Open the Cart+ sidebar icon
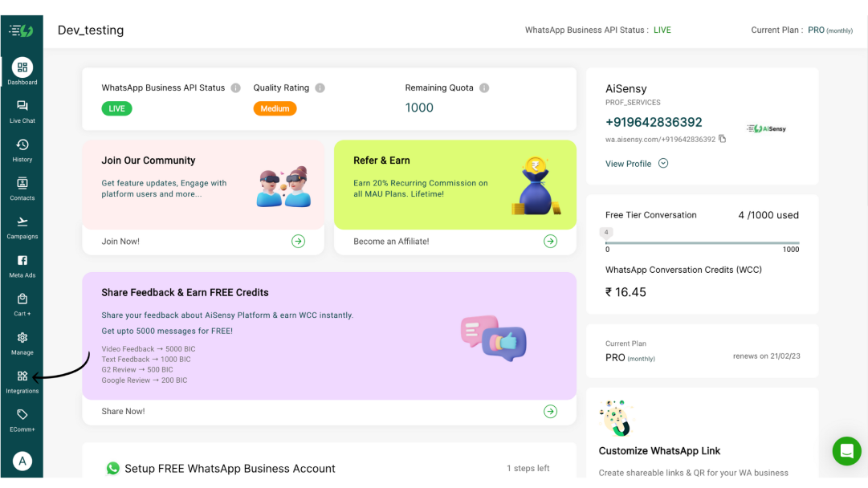868x488 pixels. (22, 299)
